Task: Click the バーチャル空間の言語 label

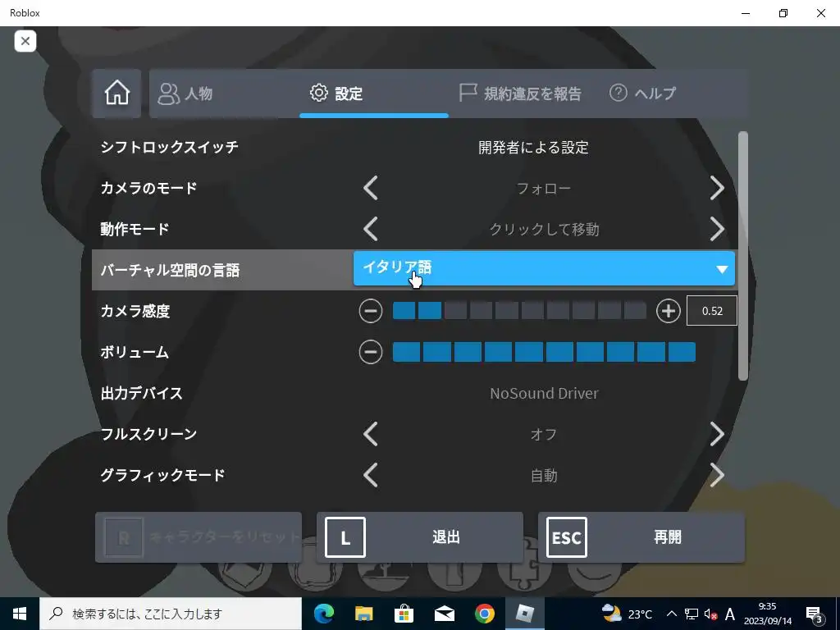Action: [170, 270]
